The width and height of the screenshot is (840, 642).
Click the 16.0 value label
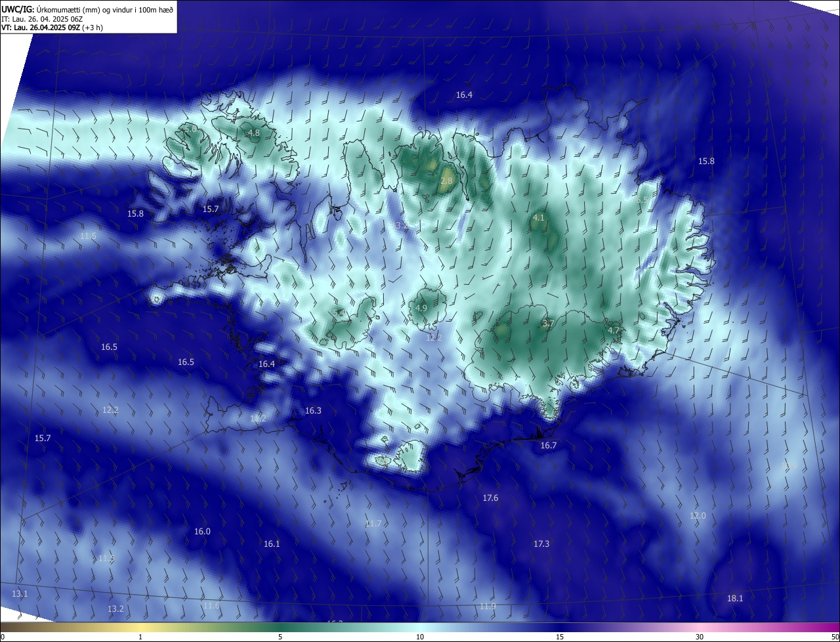202,531
